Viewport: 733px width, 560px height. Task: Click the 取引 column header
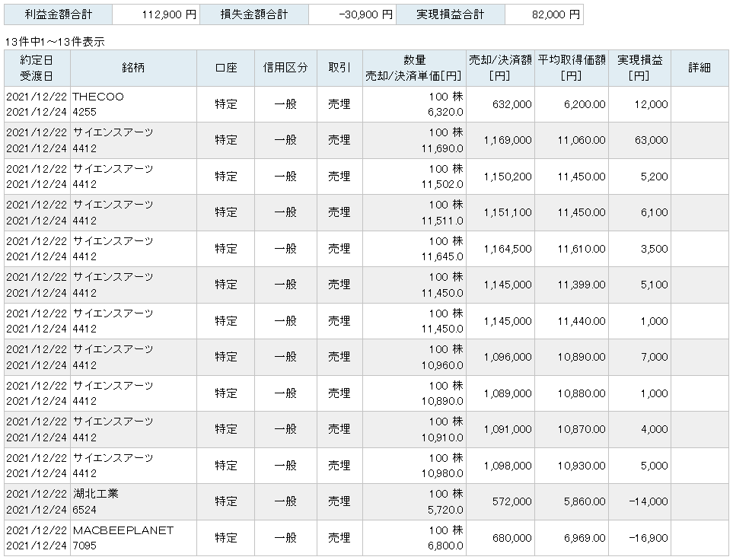click(x=339, y=68)
